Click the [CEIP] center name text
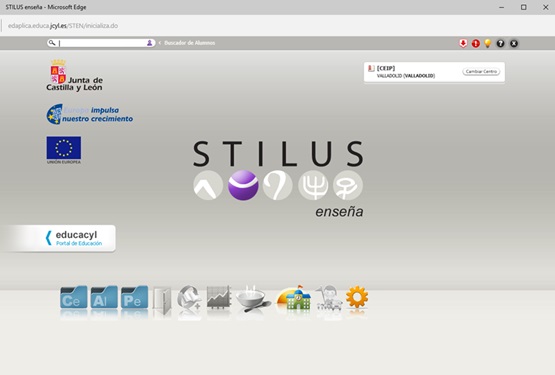Image resolution: width=555 pixels, height=375 pixels. [x=386, y=68]
